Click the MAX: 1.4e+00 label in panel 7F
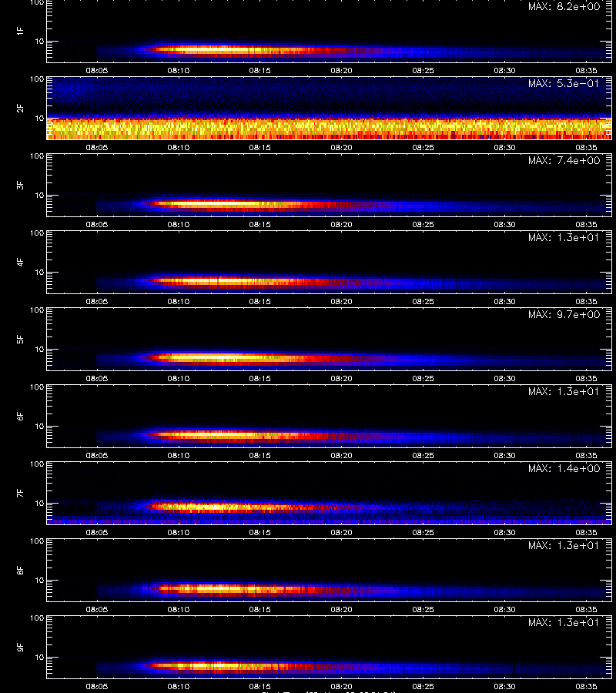616x693 pixels. click(x=564, y=468)
